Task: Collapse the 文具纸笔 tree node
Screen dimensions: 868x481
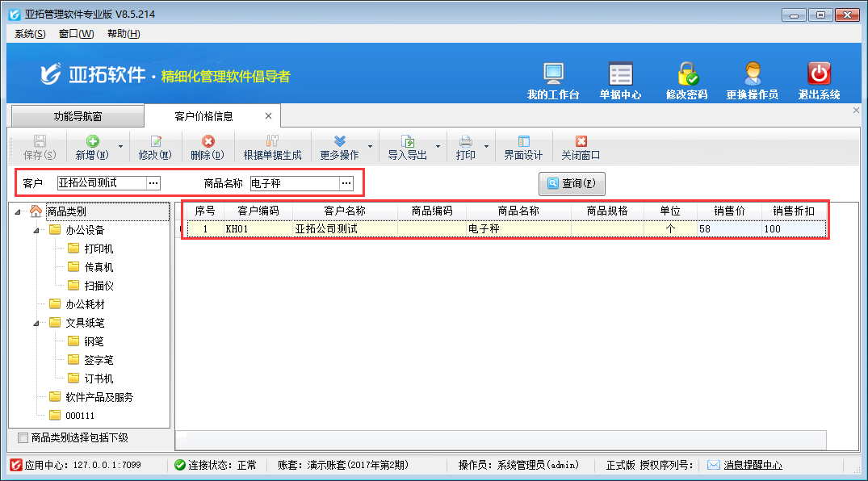Action: (x=36, y=324)
